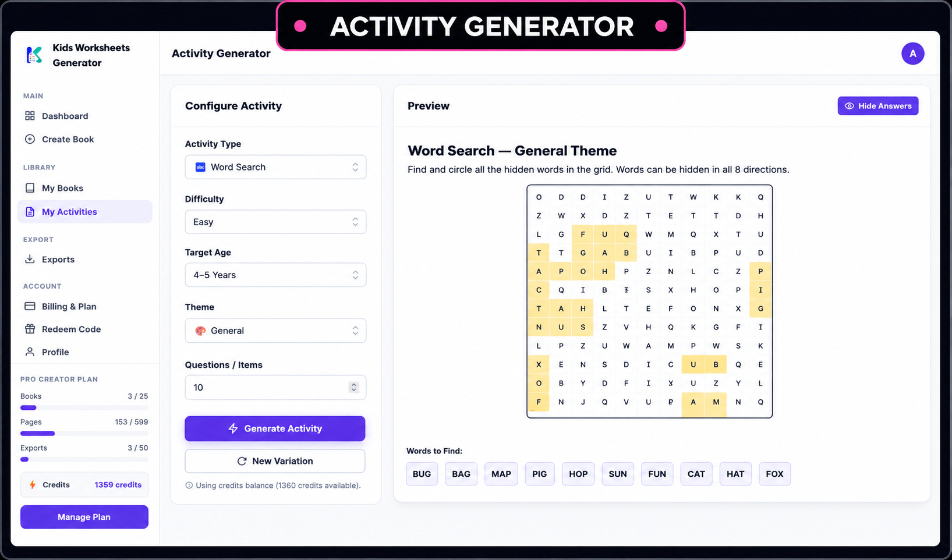Click the Generate Activity button
This screenshot has width=952, height=560.
[275, 428]
